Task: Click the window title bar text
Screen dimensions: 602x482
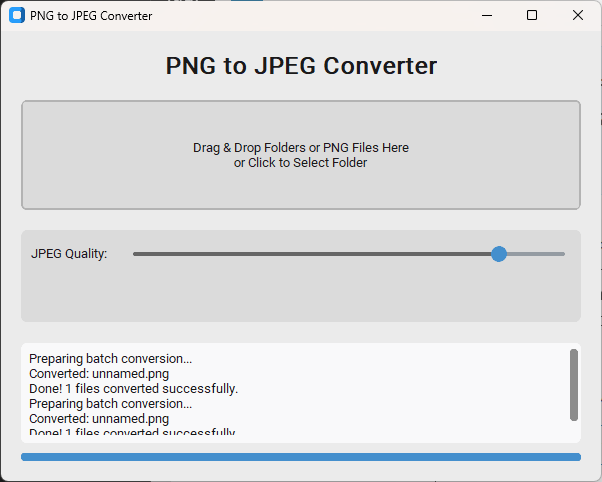Action: coord(91,16)
